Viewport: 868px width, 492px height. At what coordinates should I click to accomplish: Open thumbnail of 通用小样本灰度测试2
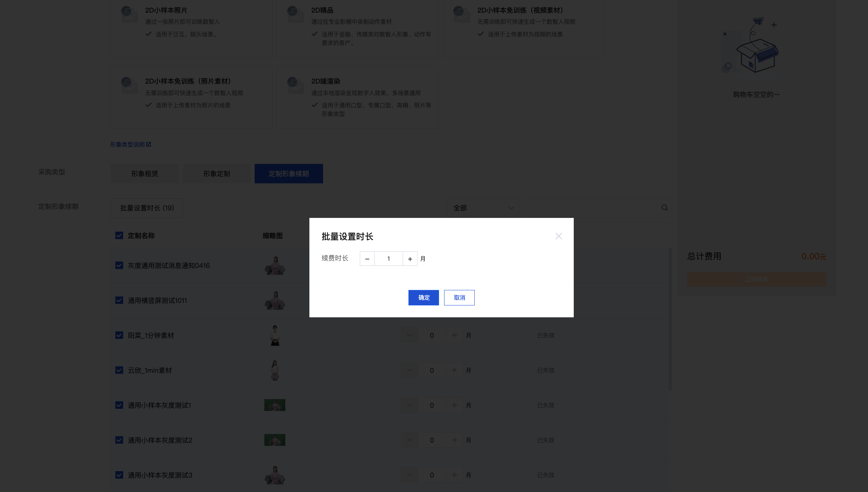coord(275,440)
